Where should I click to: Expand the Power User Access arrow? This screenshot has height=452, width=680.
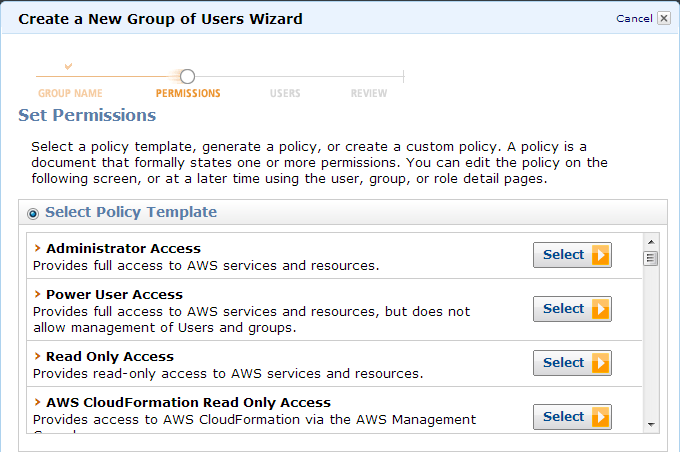pos(38,294)
